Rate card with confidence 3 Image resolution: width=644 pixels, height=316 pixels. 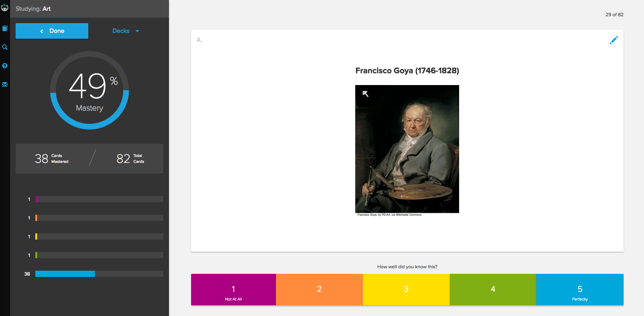(x=406, y=290)
